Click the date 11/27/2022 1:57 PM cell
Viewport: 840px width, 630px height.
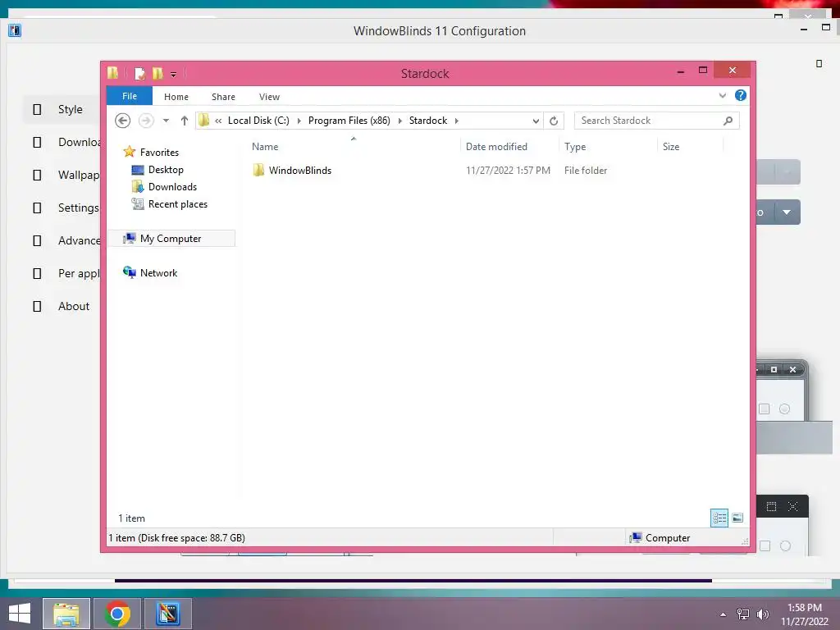[508, 171]
